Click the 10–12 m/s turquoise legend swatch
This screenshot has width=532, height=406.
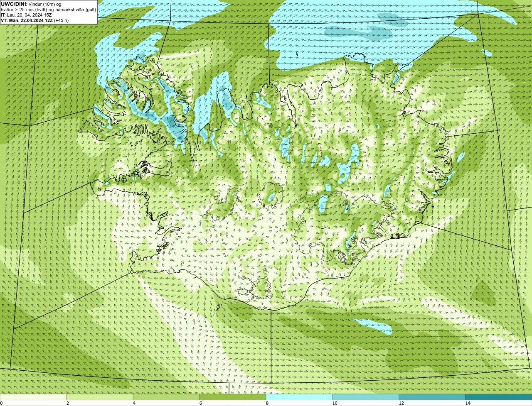click(x=366, y=397)
